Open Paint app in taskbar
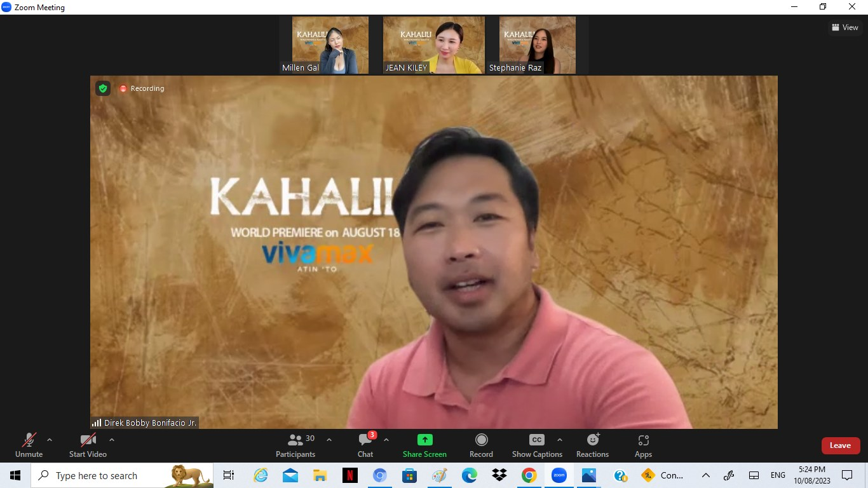The height and width of the screenshot is (488, 868). pyautogui.click(x=439, y=475)
